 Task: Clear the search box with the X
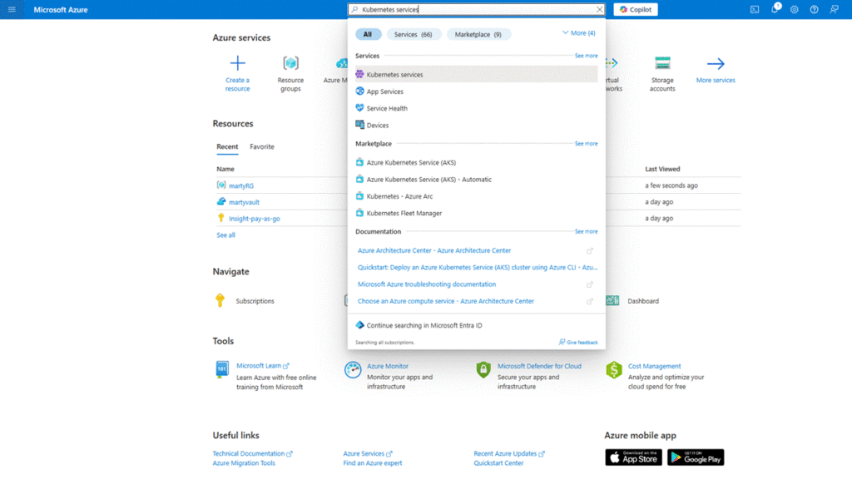599,9
